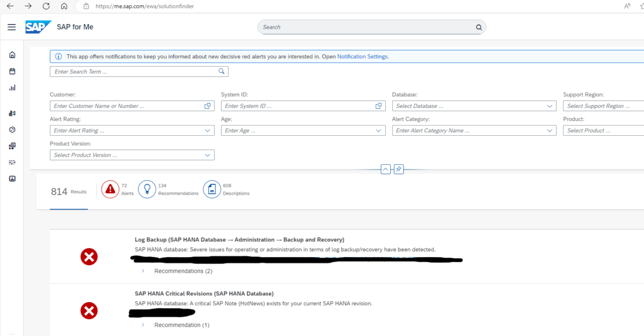This screenshot has height=336, width=644.
Task: Open the navigation hamburger menu
Action: (11, 27)
